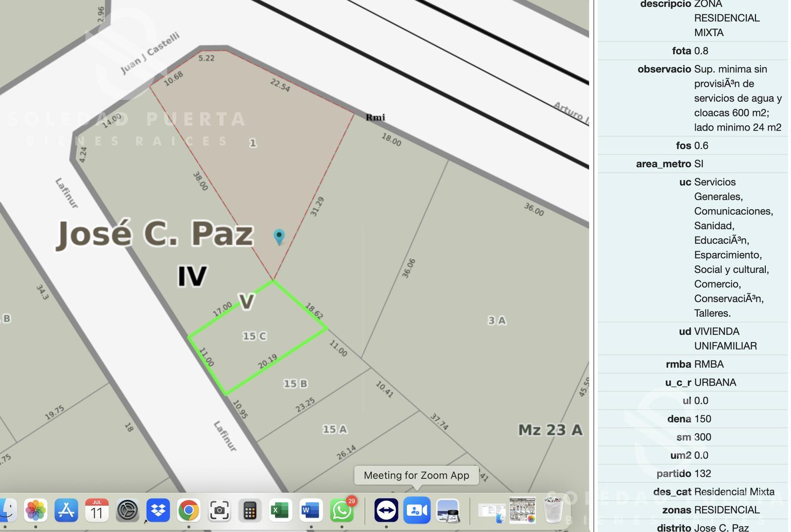This screenshot has width=791, height=532.
Task: Click the 36.06 boundary measurement
Action: pos(408,268)
